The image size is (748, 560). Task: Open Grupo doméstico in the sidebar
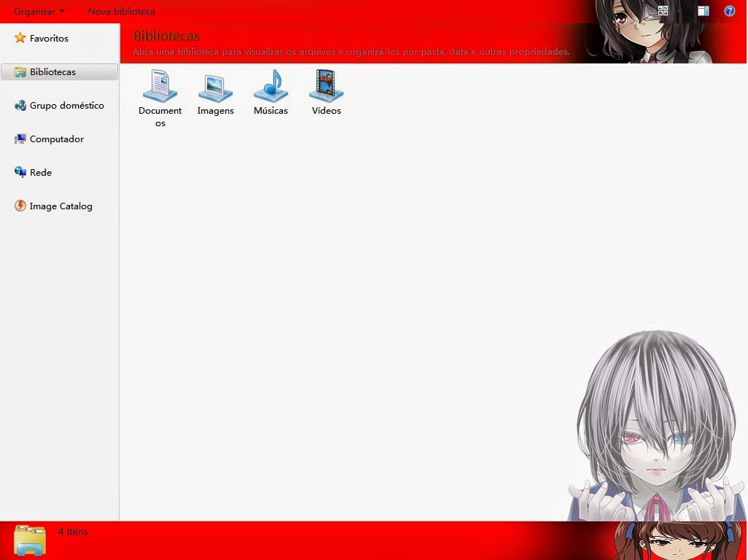coord(67,106)
